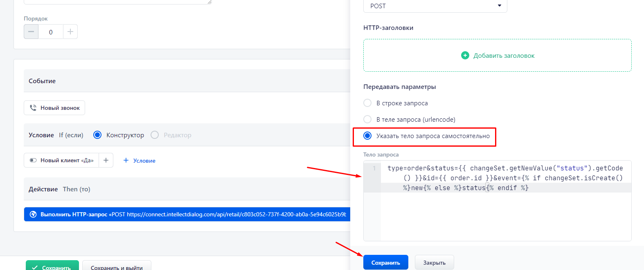Open the POST method dropdown
This screenshot has width=644, height=270.
435,6
